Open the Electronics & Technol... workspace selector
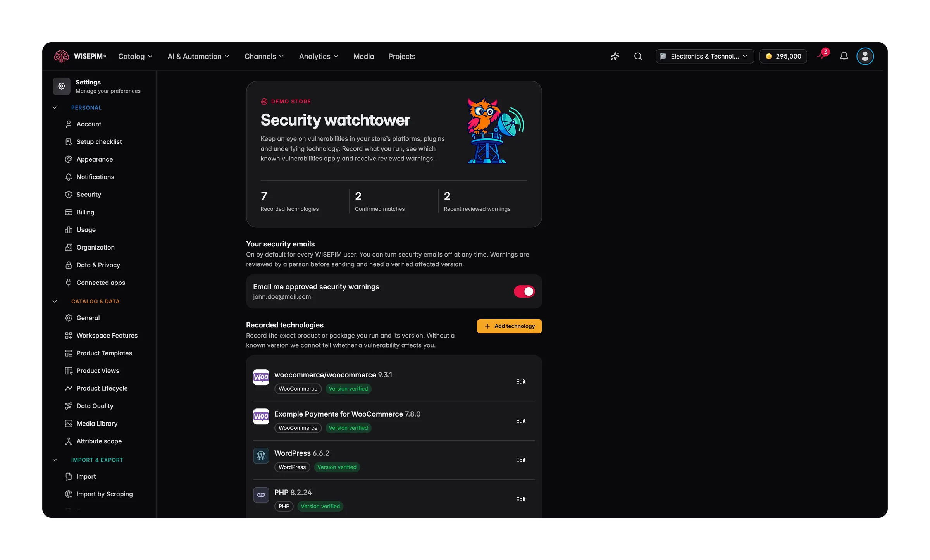The width and height of the screenshot is (930, 560). coord(704,57)
